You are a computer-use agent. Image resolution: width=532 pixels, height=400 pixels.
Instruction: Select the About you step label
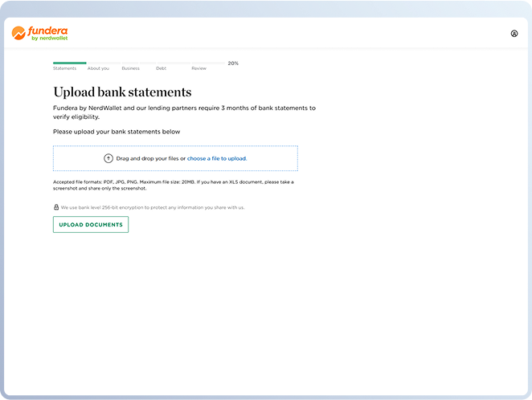point(98,68)
